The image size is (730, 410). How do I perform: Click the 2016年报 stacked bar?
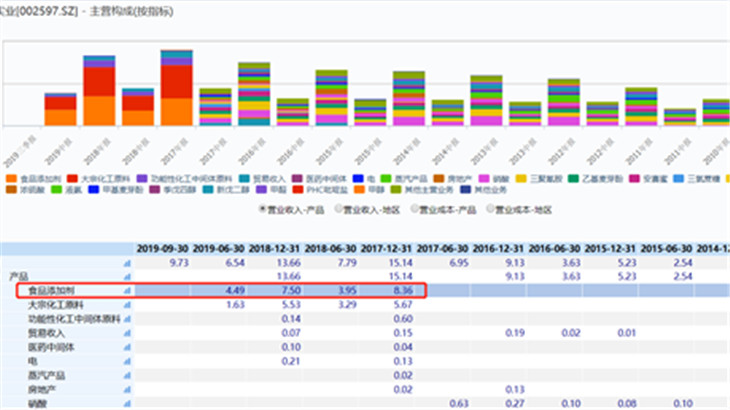point(254,94)
